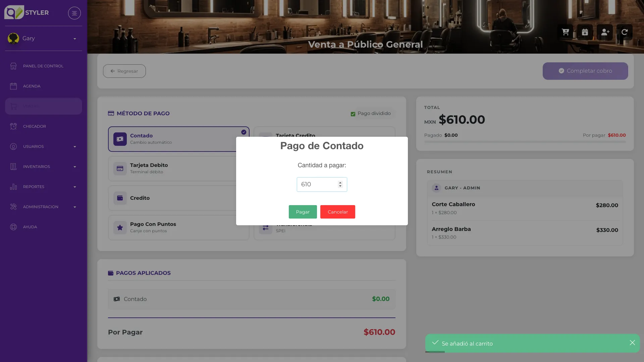Dismiss the Se añadió al carrito notification

[x=632, y=343]
